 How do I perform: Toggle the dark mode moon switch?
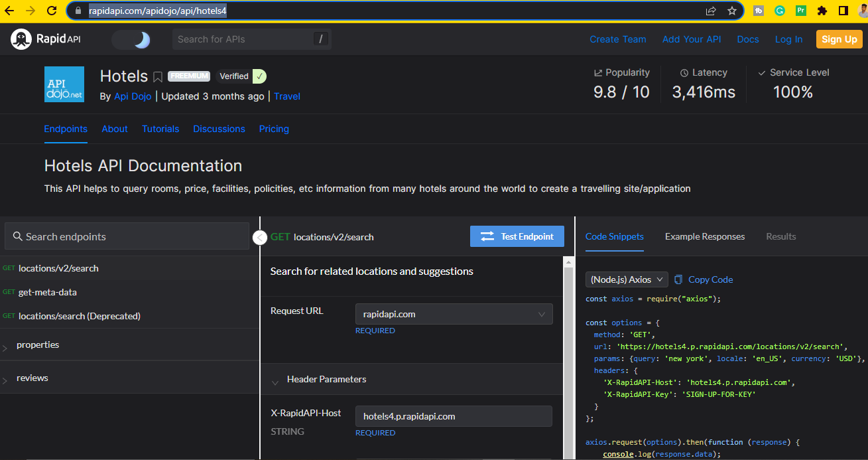(132, 40)
